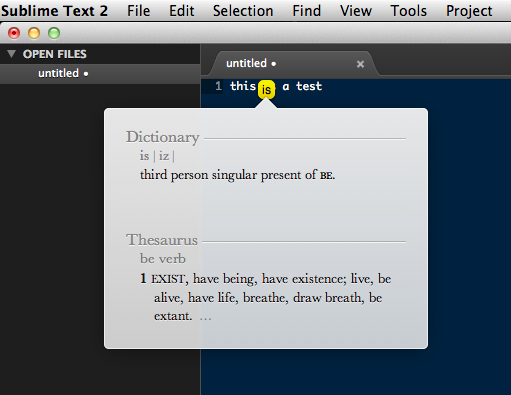This screenshot has width=511, height=395.
Task: Click the word "EXIST" in the thesaurus entry
Action: coord(168,279)
